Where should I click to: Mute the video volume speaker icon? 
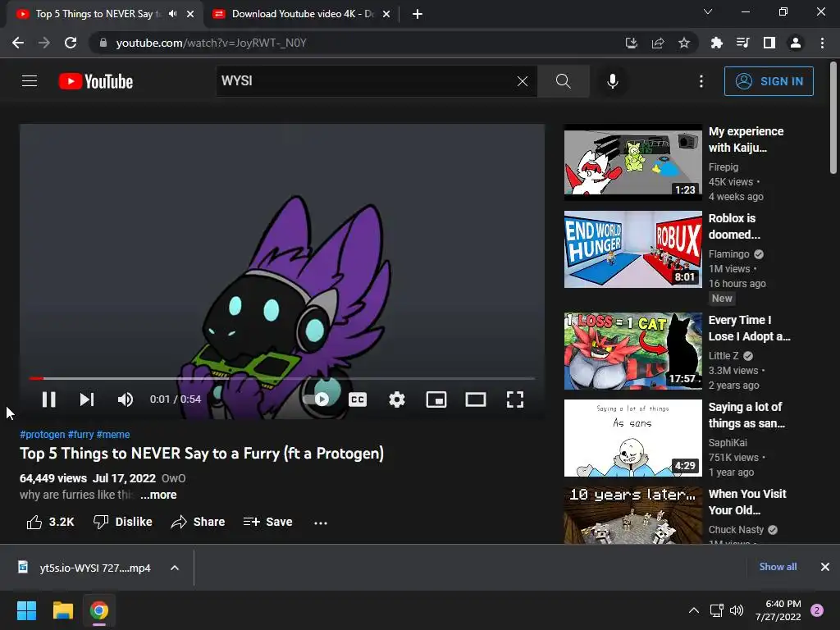click(x=126, y=399)
